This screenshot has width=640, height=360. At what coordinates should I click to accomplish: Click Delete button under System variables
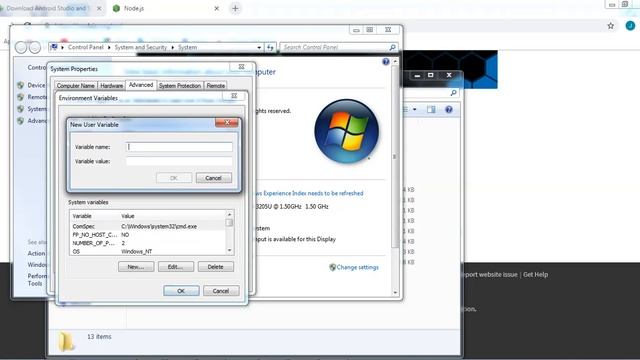(x=216, y=267)
